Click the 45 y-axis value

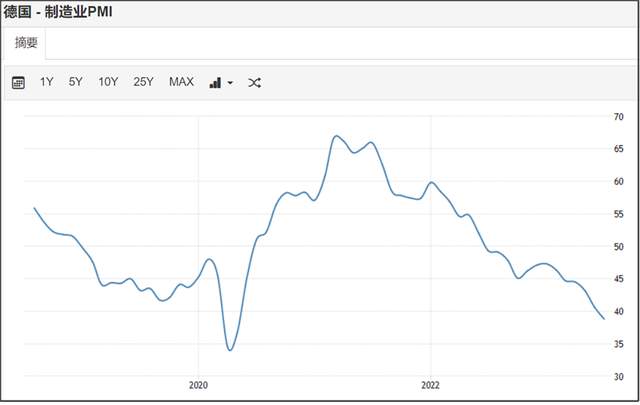coord(619,279)
